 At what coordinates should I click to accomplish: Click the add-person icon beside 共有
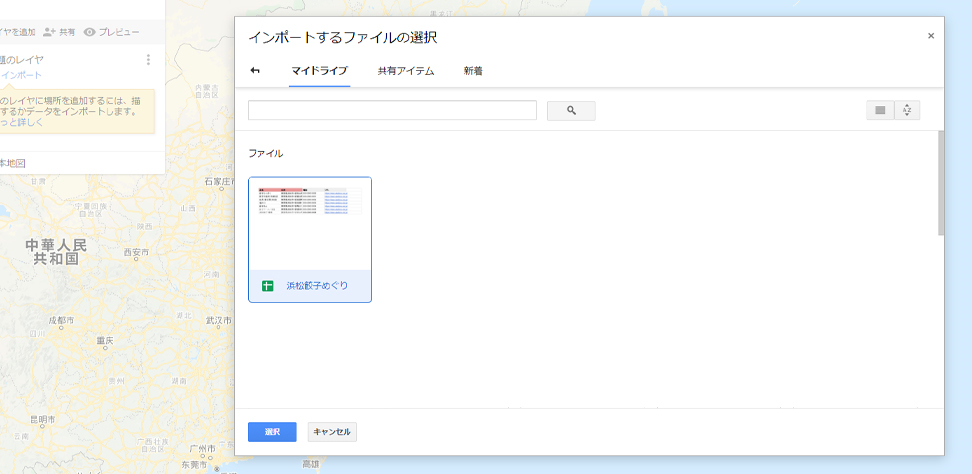pyautogui.click(x=50, y=32)
